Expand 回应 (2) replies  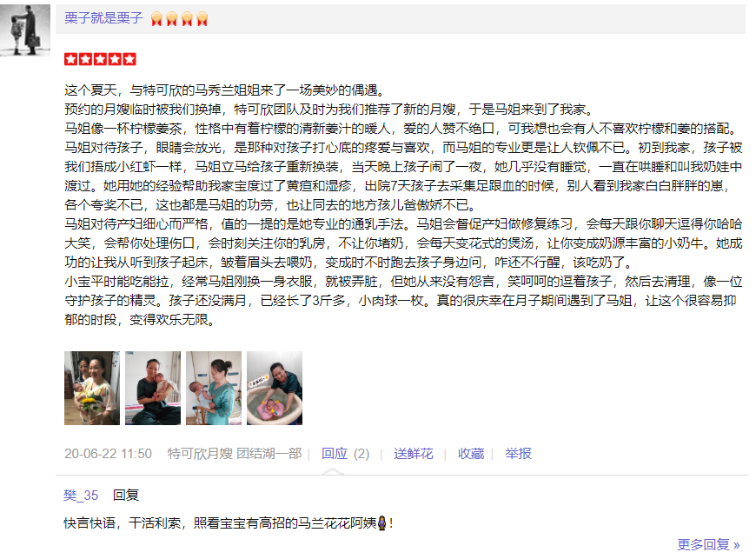click(345, 454)
